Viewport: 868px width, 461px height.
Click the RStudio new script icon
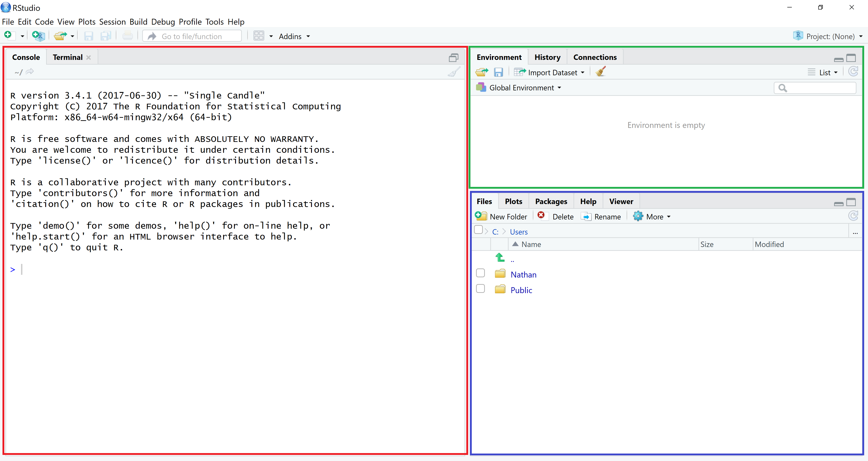(11, 36)
